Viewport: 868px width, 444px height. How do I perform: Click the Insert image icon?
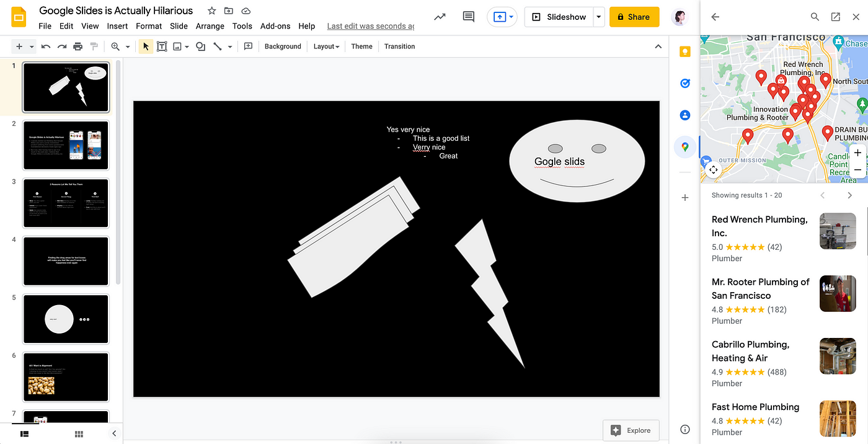point(177,47)
